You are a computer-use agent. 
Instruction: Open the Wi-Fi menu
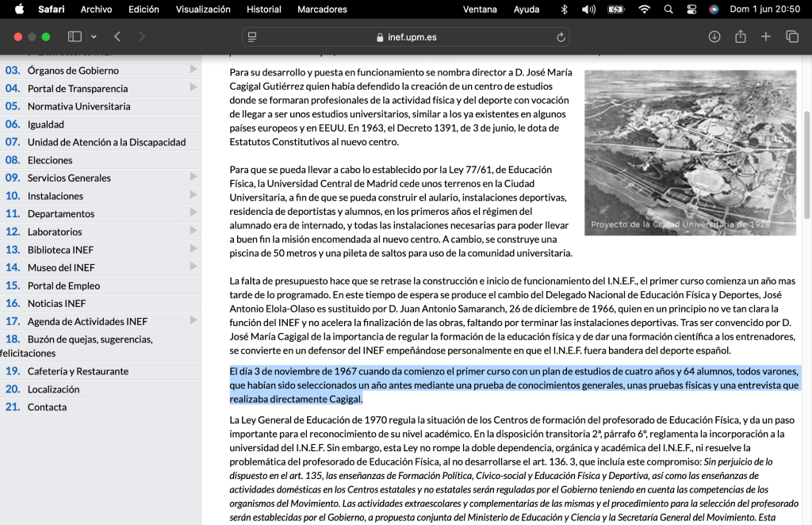pos(644,9)
